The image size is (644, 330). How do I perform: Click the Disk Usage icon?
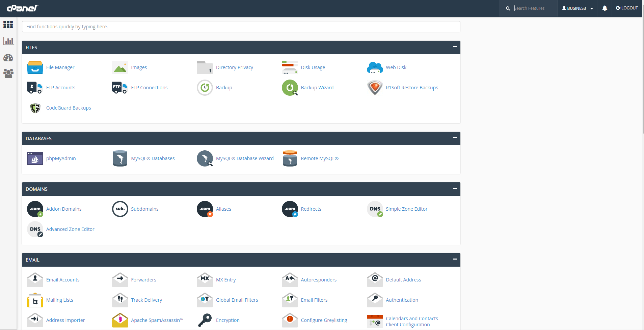pyautogui.click(x=290, y=67)
